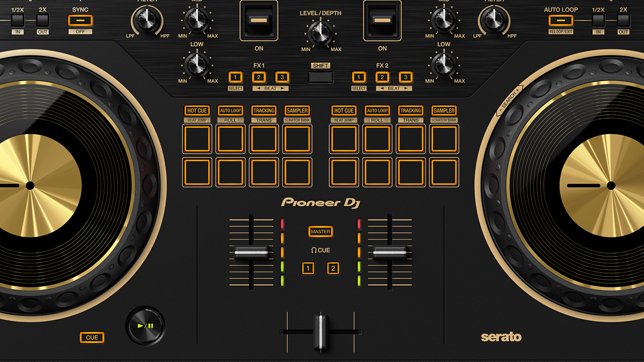The width and height of the screenshot is (644, 362).
Task: Tap the orange CUE button on left deck
Action: coord(92,337)
